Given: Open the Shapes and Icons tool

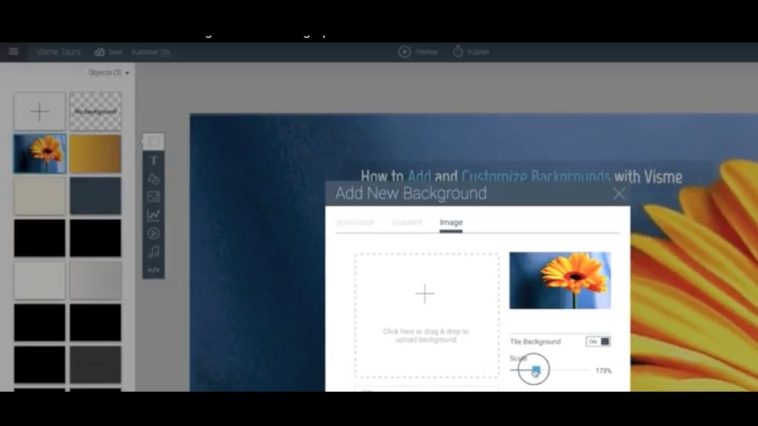Looking at the screenshot, I should (x=153, y=179).
